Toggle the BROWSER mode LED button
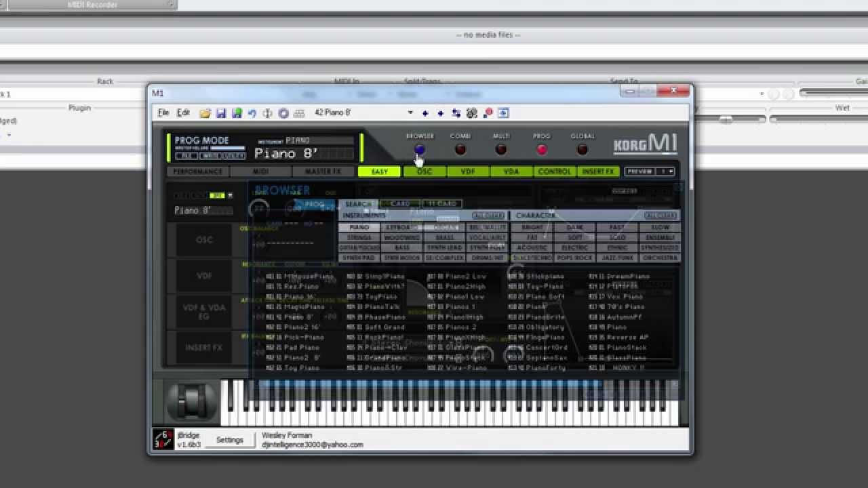 click(x=420, y=149)
